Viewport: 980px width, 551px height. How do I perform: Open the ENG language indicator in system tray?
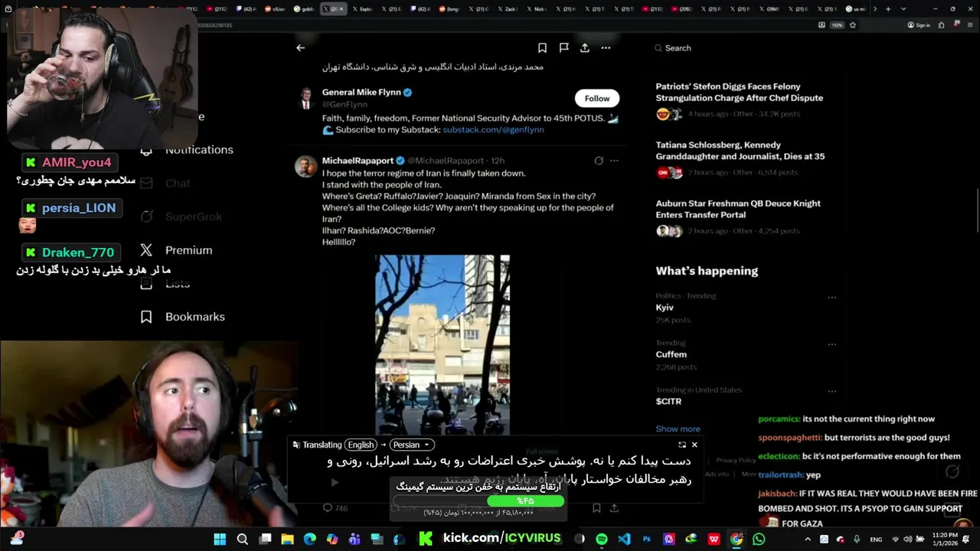tap(876, 540)
